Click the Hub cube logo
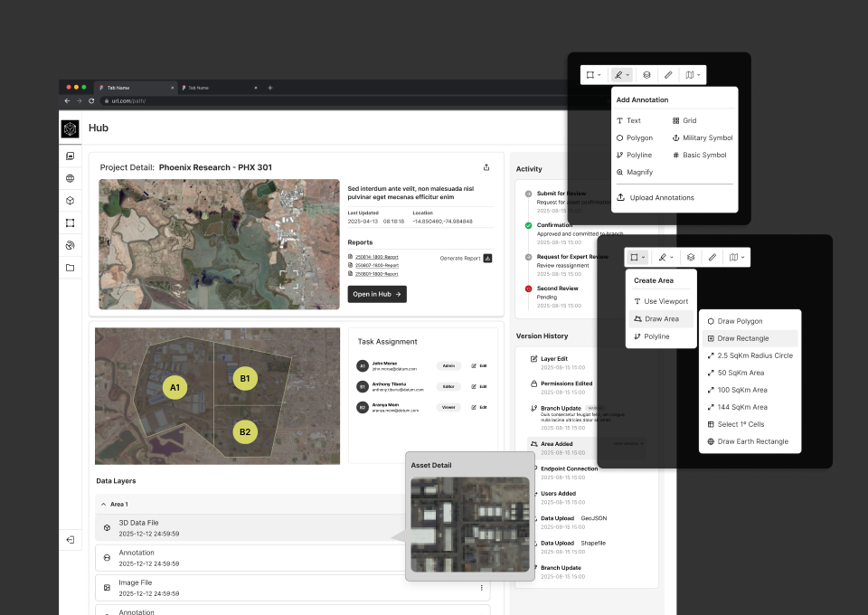 click(70, 128)
